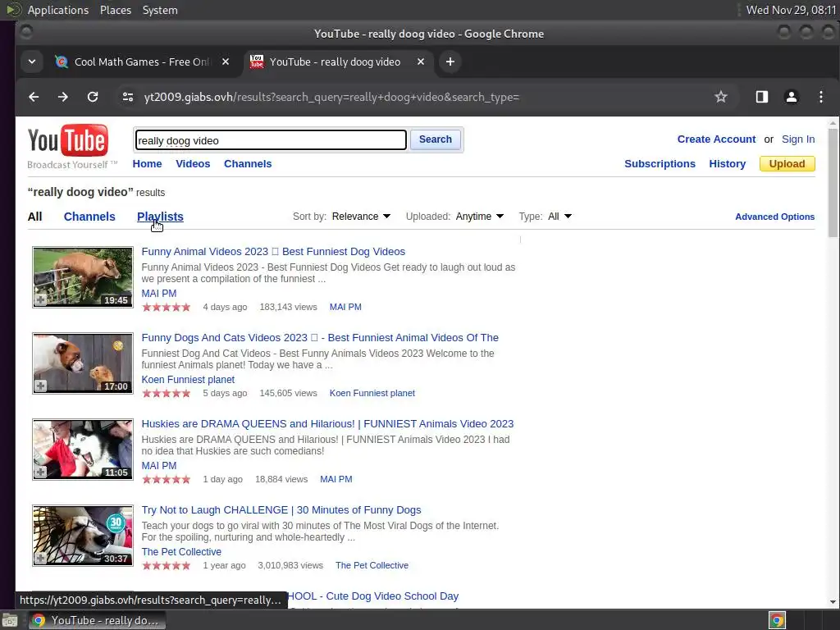Go to Channels nav link in header
840x630 pixels.
click(248, 164)
